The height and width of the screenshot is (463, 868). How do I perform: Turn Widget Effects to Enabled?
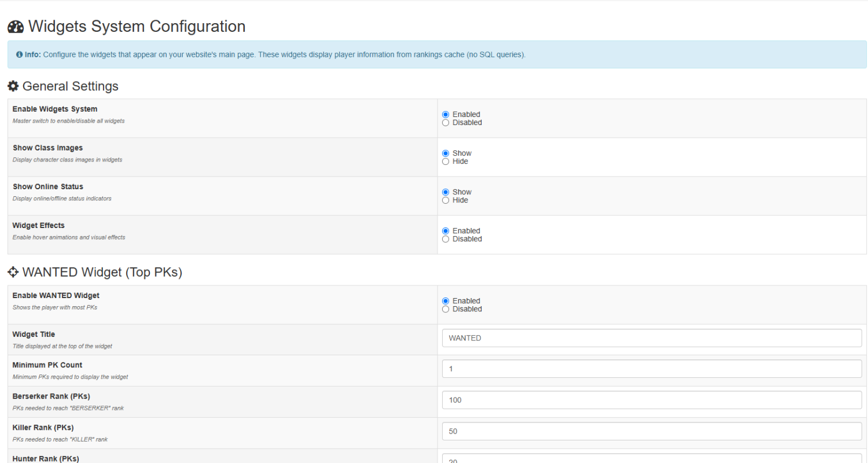(x=446, y=231)
